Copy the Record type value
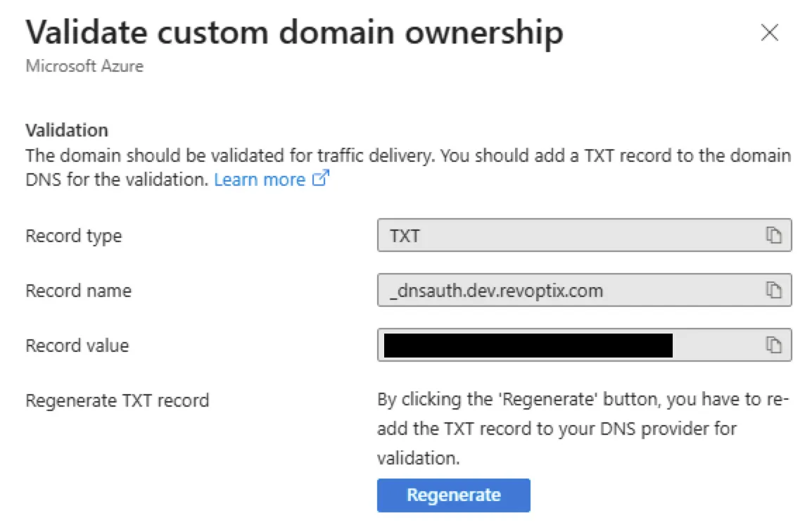Image resolution: width=812 pixels, height=525 pixels. (773, 236)
